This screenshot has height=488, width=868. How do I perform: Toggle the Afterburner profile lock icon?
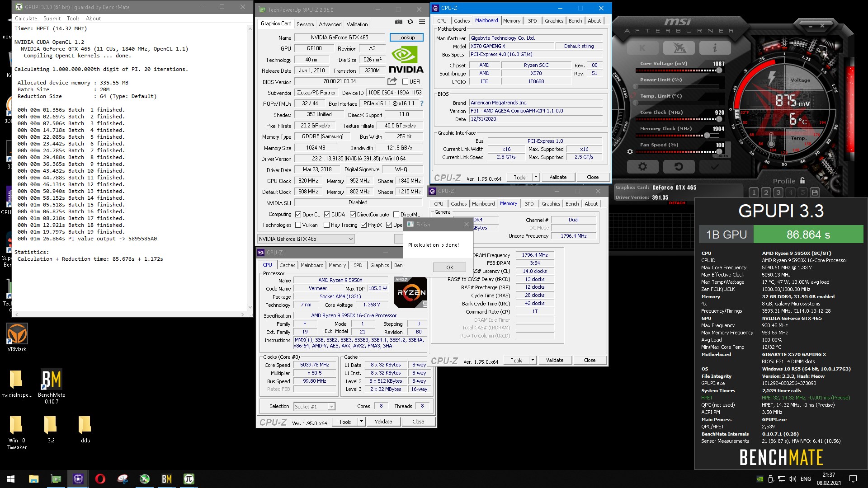pyautogui.click(x=802, y=180)
